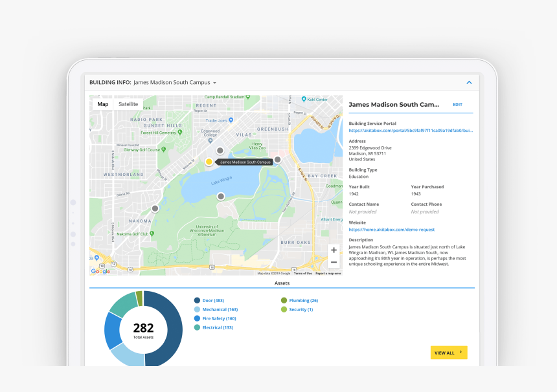557x392 pixels.
Task: Click the Year Built value 1942
Action: click(x=354, y=193)
